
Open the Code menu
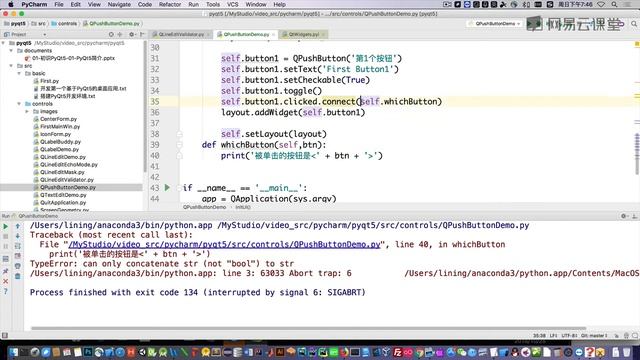pyautogui.click(x=145, y=4)
